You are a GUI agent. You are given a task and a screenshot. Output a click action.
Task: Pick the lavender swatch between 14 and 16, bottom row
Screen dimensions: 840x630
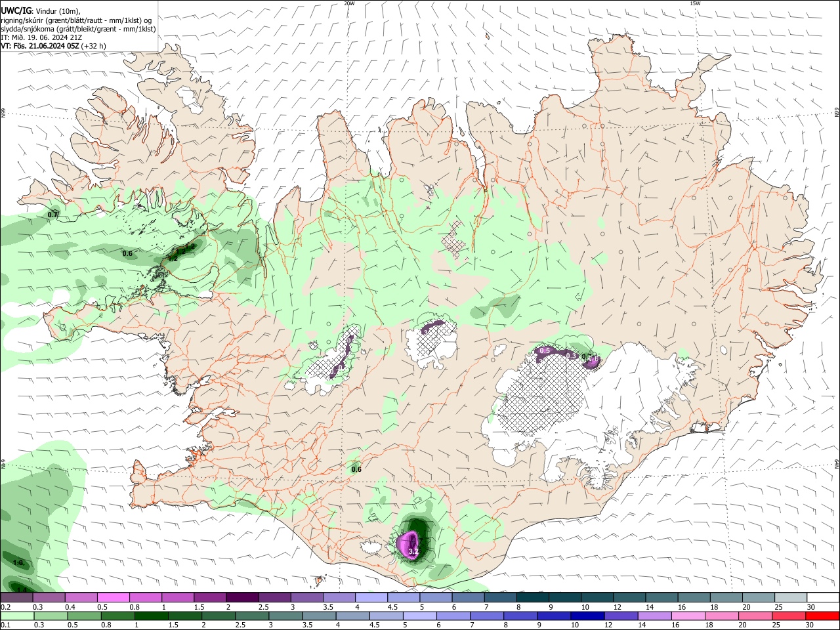point(655,616)
